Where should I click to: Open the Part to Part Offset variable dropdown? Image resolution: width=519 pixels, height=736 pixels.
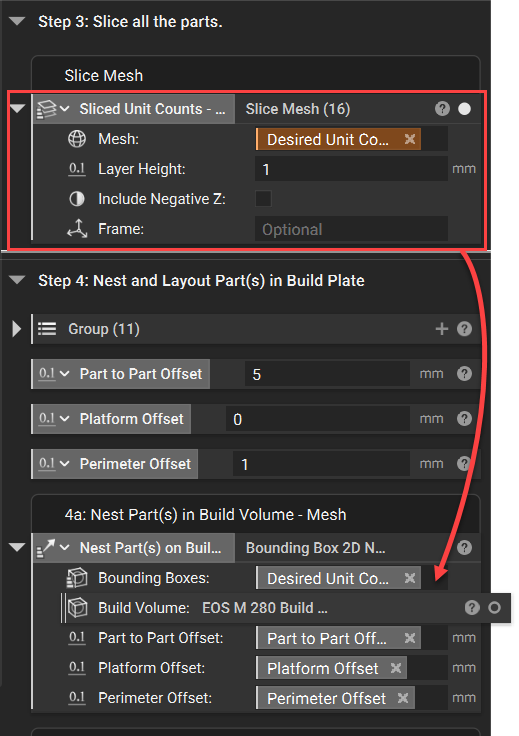coord(65,374)
